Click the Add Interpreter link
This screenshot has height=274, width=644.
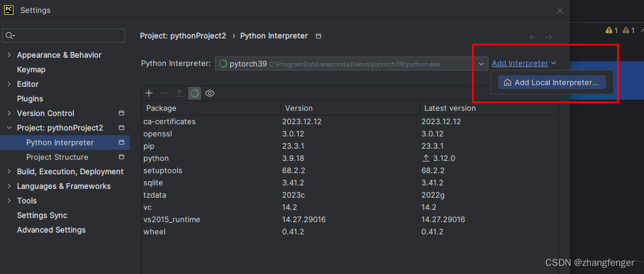[x=520, y=64]
